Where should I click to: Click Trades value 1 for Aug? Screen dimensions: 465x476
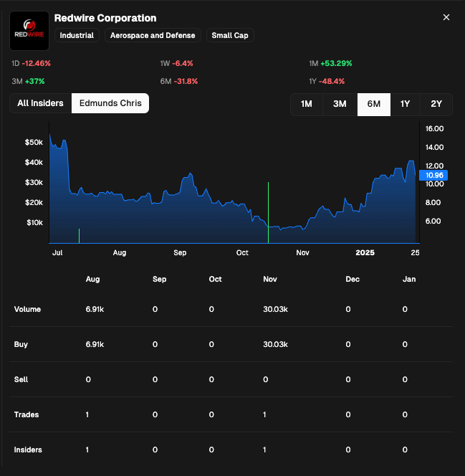pos(87,414)
